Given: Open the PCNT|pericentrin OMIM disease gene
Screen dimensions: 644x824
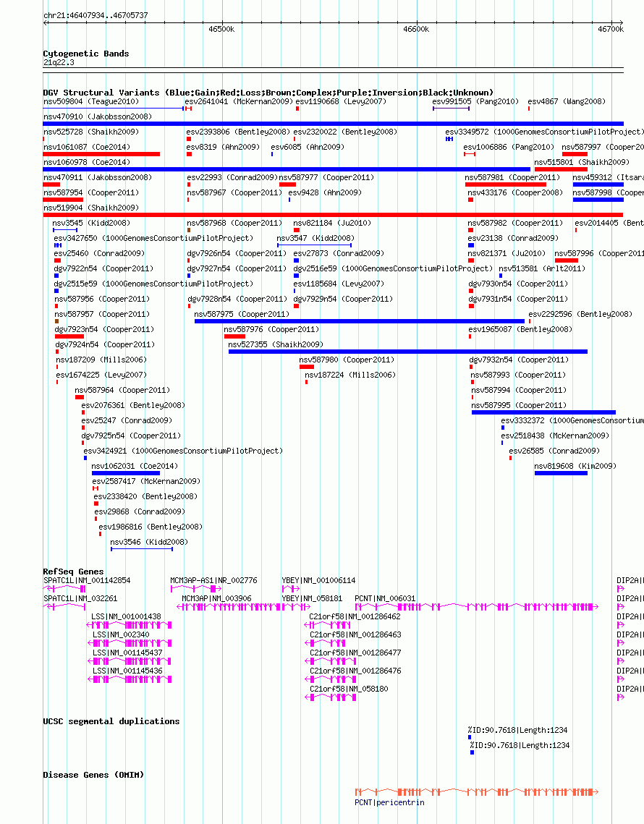Looking at the screenshot, I should [389, 802].
